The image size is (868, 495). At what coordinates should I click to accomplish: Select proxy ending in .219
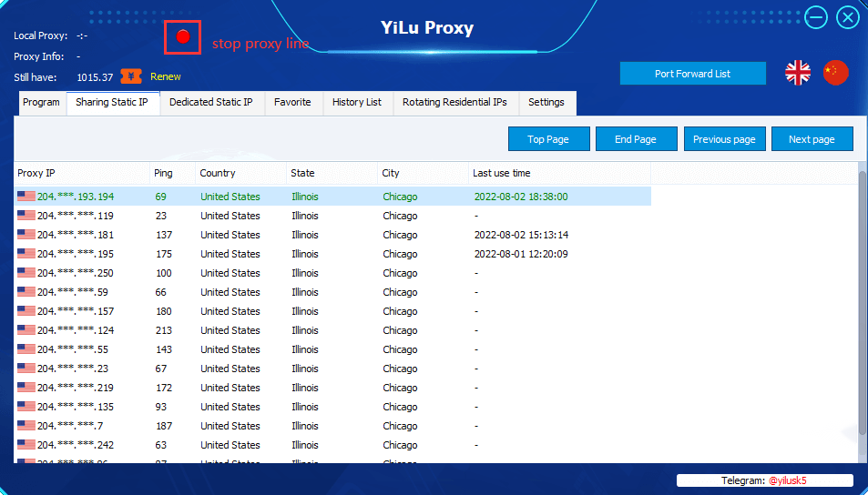pyautogui.click(x=332, y=387)
